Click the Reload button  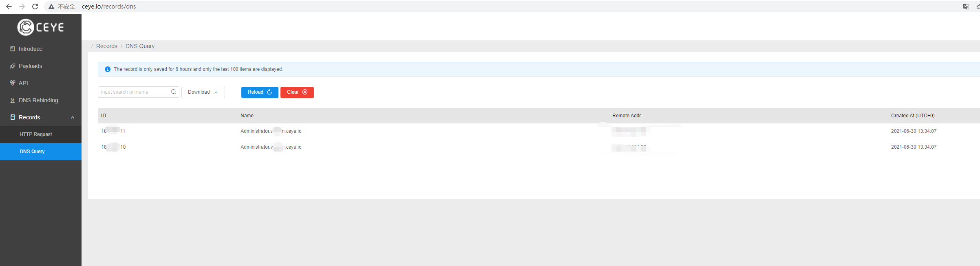(260, 92)
